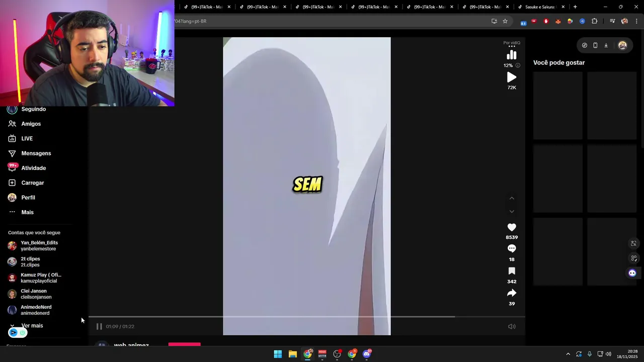Click the colorful circles extension icon
644x362 pixels.
[x=570, y=21]
